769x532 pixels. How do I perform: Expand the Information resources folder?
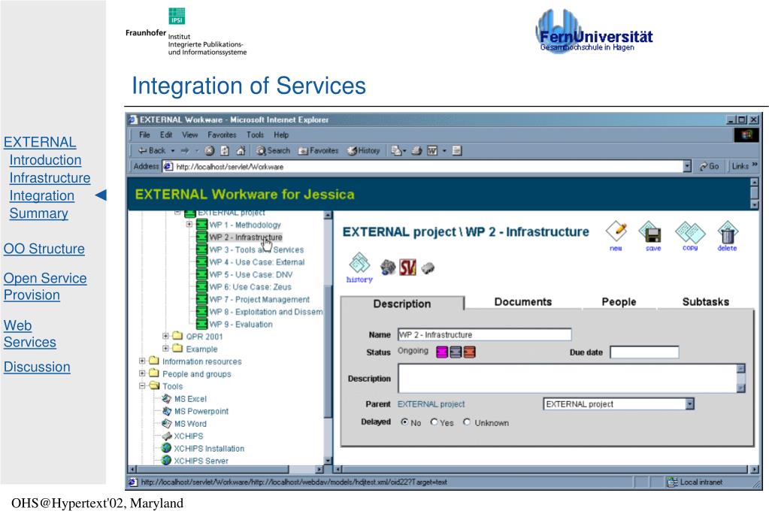point(142,361)
